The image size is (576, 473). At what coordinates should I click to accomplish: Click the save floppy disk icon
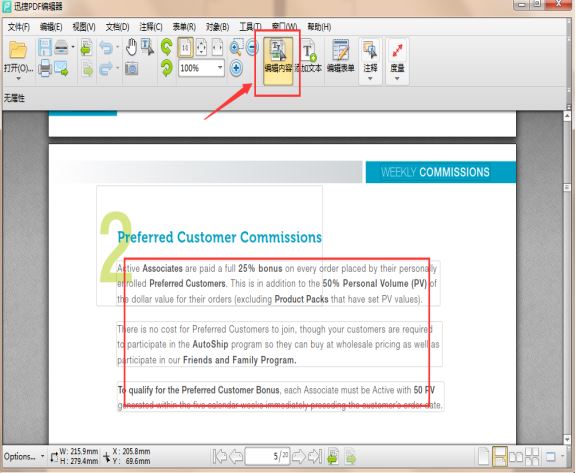pos(45,48)
